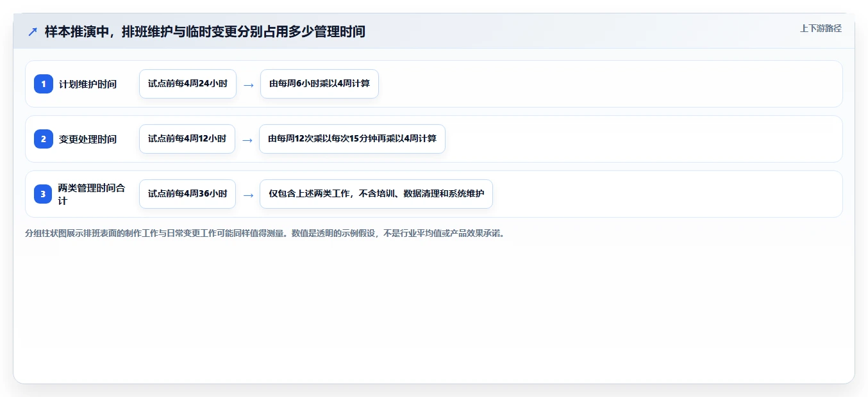Click the arrow in the 计划维护时间 row
868x397 pixels.
(249, 85)
